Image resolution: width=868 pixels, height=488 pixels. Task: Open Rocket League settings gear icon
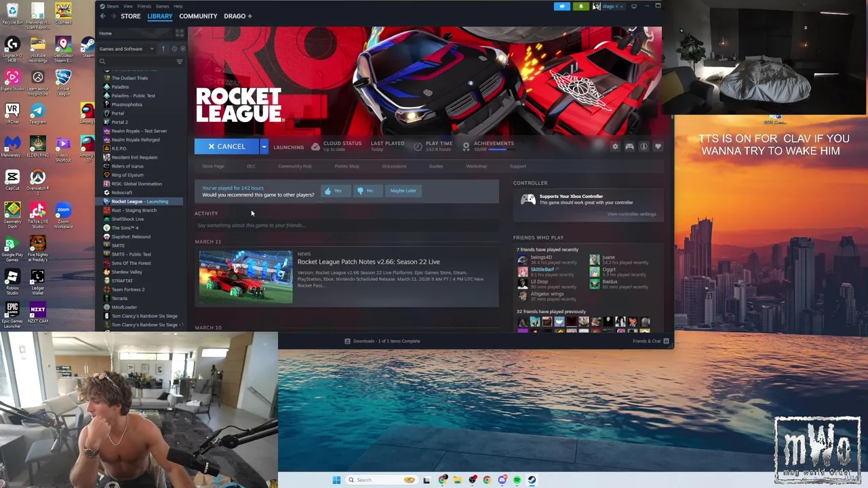pyautogui.click(x=615, y=146)
